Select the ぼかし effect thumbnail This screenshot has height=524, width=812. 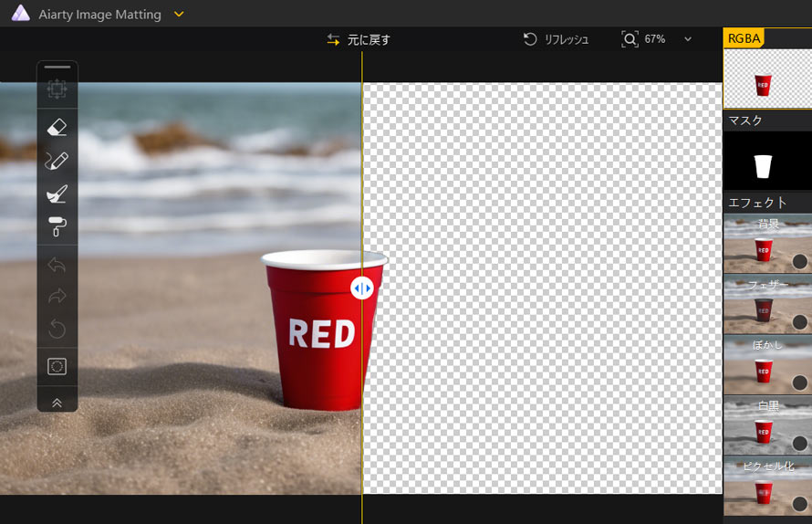[x=767, y=365]
